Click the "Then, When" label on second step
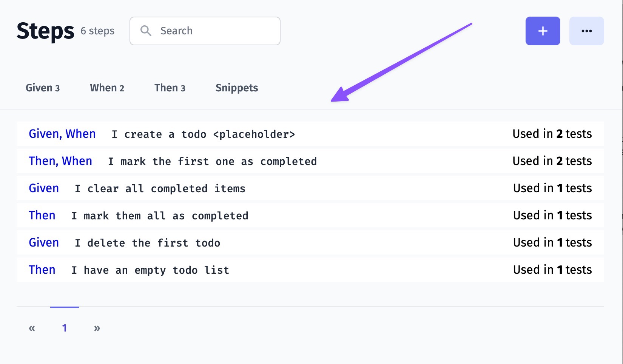Image resolution: width=623 pixels, height=364 pixels. point(60,161)
